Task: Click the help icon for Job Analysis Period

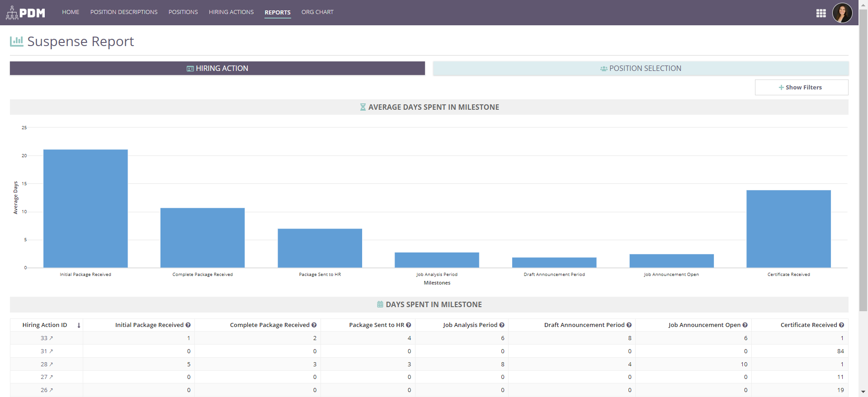Action: [x=502, y=325]
